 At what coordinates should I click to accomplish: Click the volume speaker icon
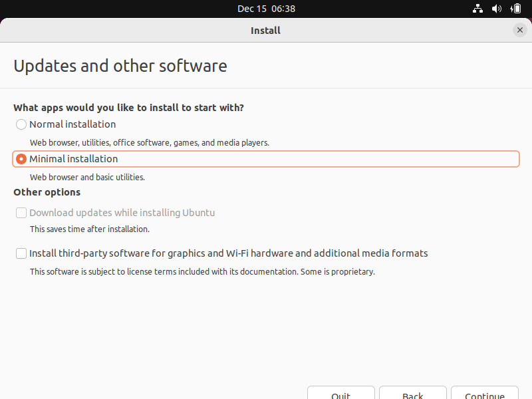coord(496,9)
